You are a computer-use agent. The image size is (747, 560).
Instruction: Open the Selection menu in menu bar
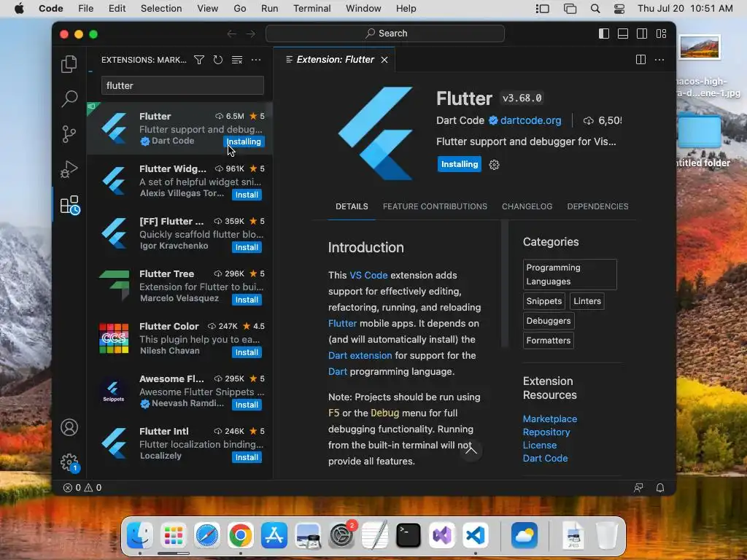coord(161,9)
